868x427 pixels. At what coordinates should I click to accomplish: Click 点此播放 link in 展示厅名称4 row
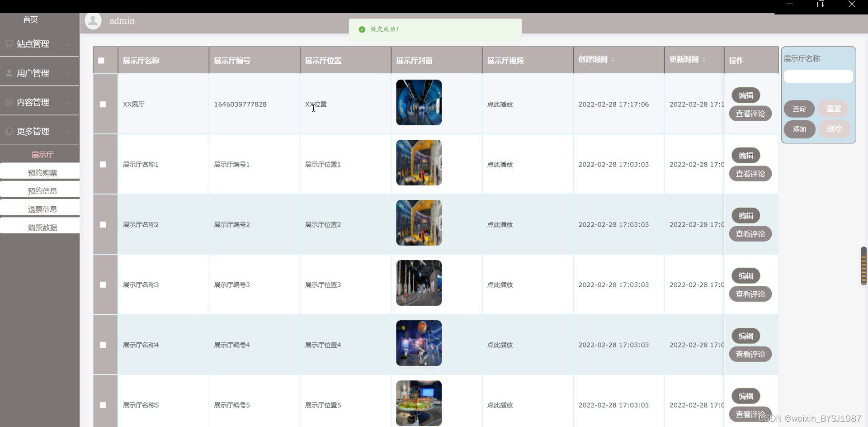pyautogui.click(x=500, y=345)
